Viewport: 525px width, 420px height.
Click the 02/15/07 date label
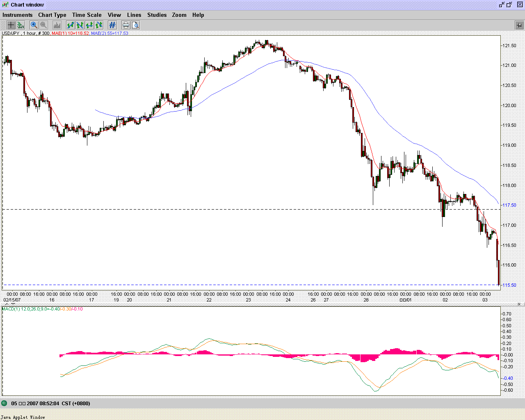(x=12, y=300)
